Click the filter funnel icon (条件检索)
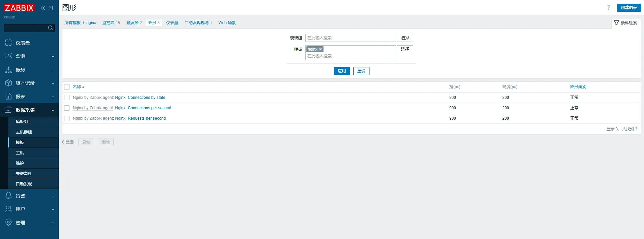 (x=616, y=22)
